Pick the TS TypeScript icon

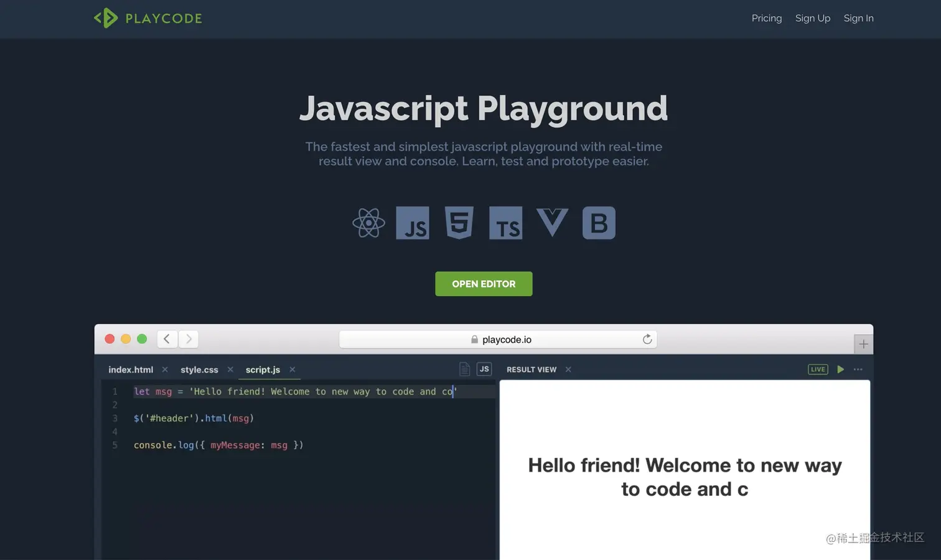pyautogui.click(x=505, y=223)
